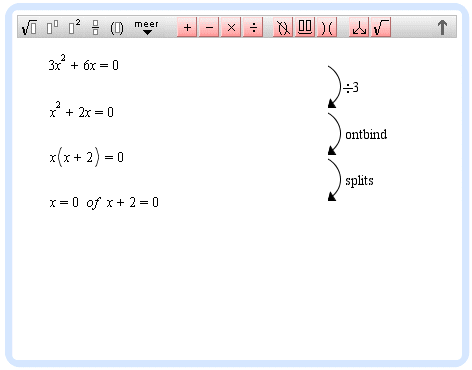The width and height of the screenshot is (472, 370).
Task: Select the equation 3x² + 6x = 0
Action: pos(84,63)
